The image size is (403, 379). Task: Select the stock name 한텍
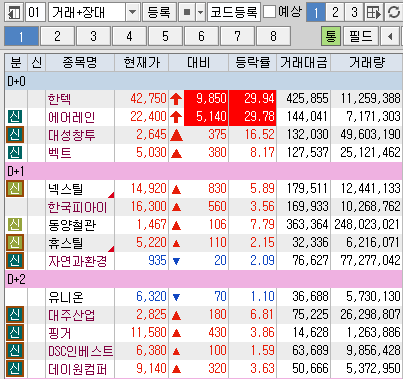[x=59, y=99]
